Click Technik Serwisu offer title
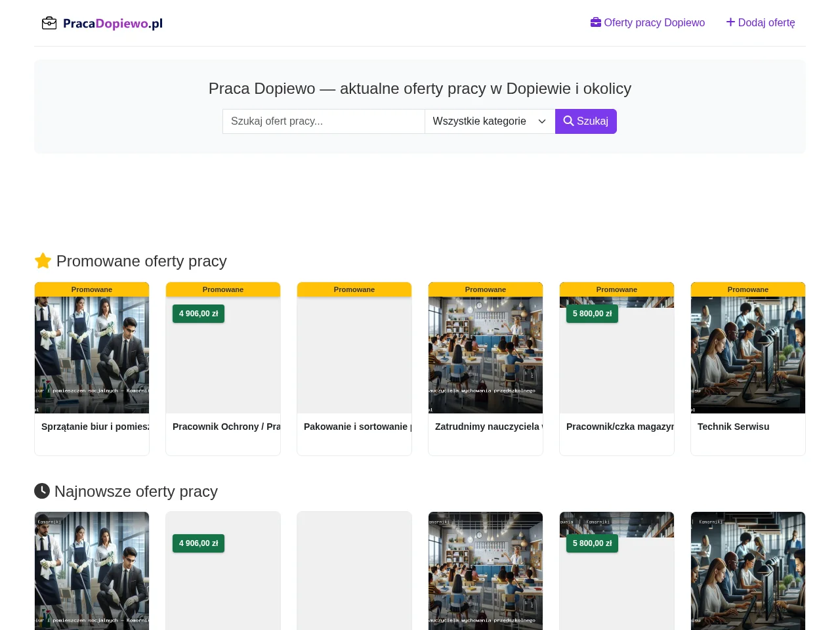 click(734, 427)
